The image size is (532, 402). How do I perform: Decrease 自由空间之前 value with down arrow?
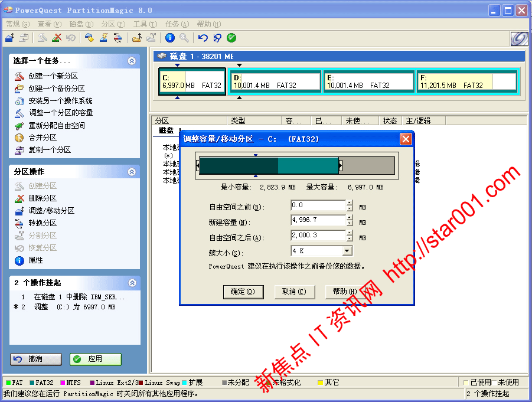click(x=350, y=208)
